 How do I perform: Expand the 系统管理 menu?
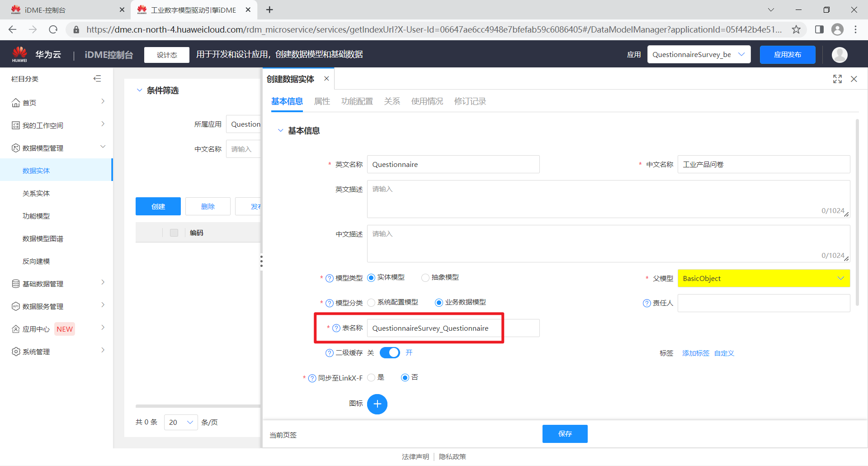tap(103, 350)
